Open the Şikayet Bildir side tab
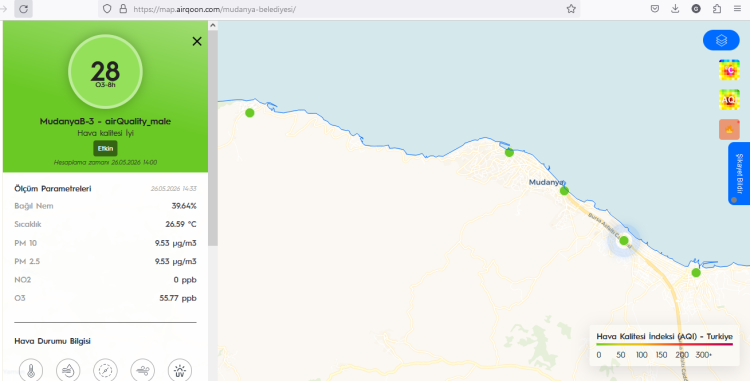The height and width of the screenshot is (381, 750). [x=739, y=174]
